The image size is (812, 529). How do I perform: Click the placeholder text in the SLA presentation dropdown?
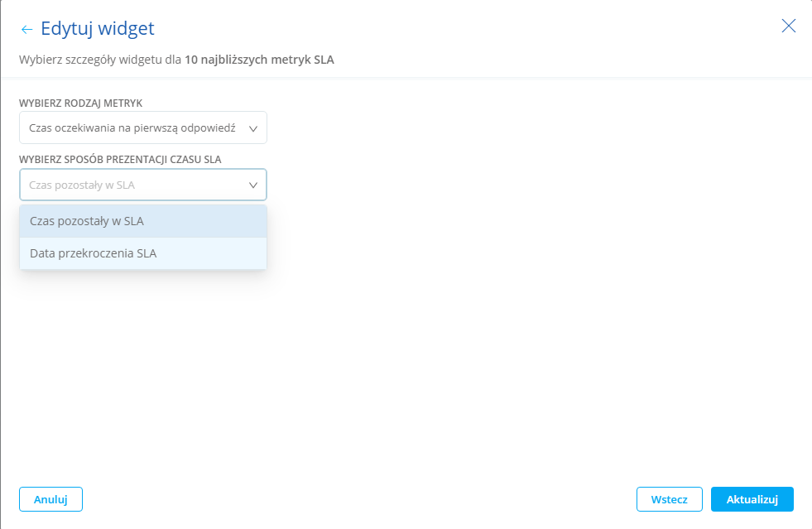[x=82, y=185]
